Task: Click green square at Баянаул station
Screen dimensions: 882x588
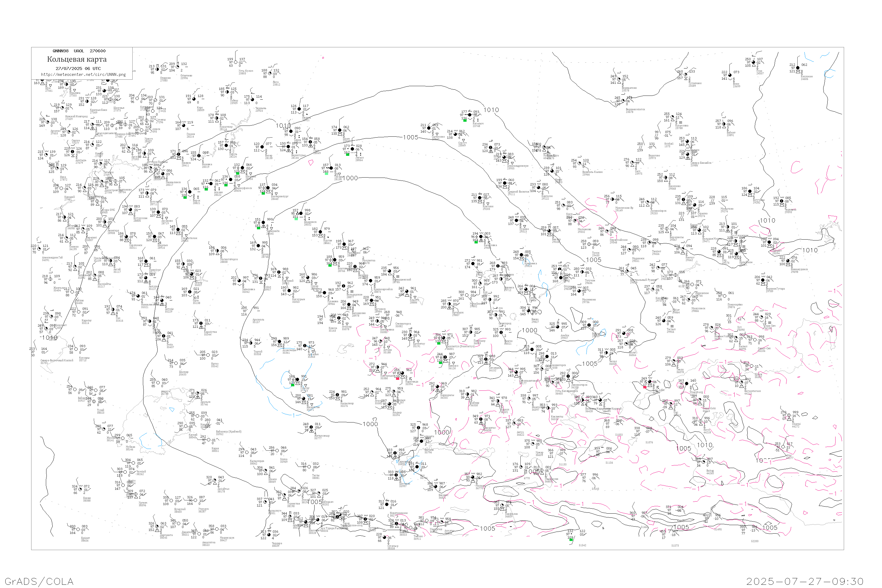Action: [x=440, y=363]
